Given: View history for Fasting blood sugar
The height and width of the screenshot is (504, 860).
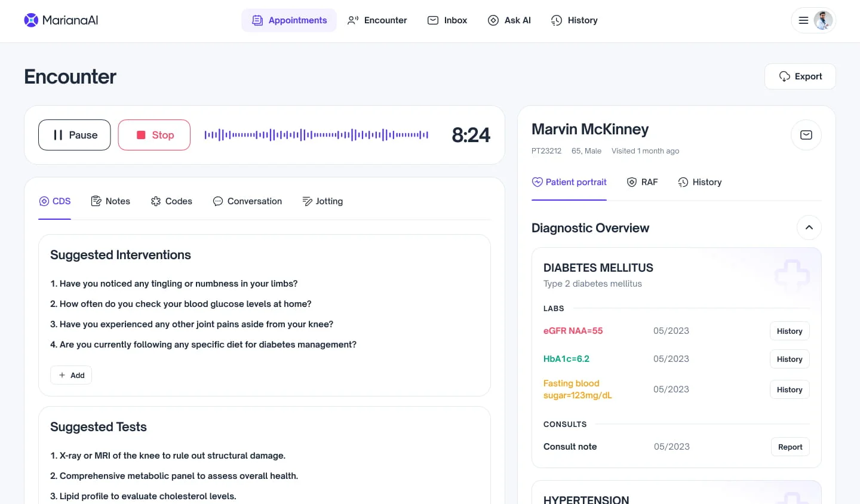Looking at the screenshot, I should tap(790, 389).
